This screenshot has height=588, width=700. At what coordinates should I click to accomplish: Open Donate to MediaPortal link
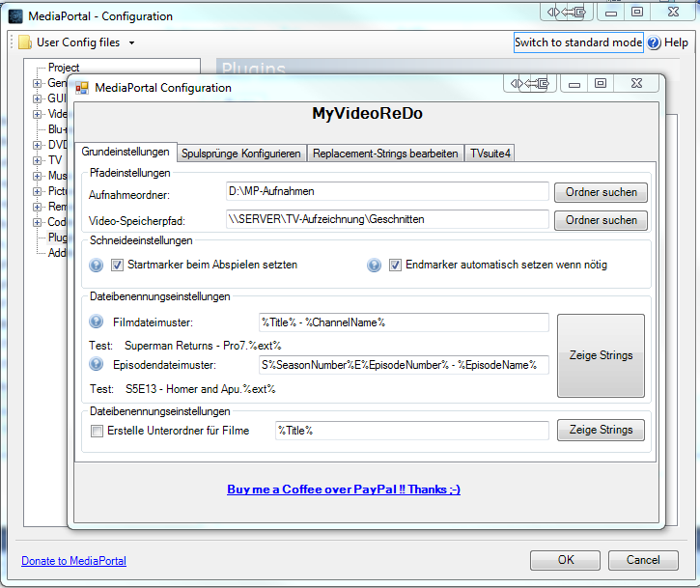click(73, 561)
